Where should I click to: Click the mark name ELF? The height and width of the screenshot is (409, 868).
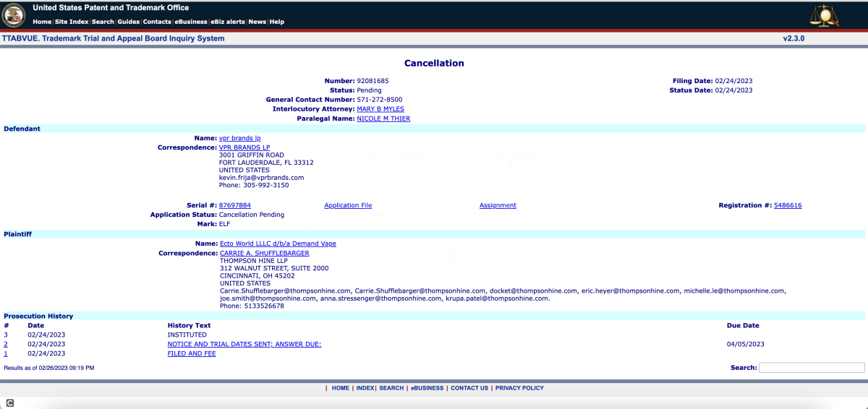(x=225, y=224)
